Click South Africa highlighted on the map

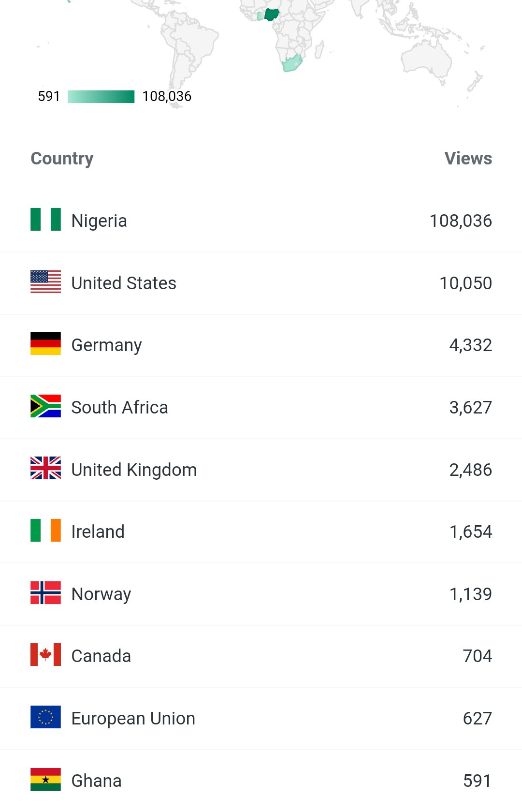[292, 64]
